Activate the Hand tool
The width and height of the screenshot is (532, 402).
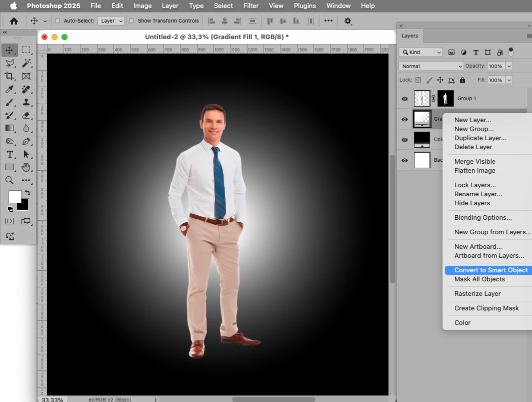tap(26, 167)
